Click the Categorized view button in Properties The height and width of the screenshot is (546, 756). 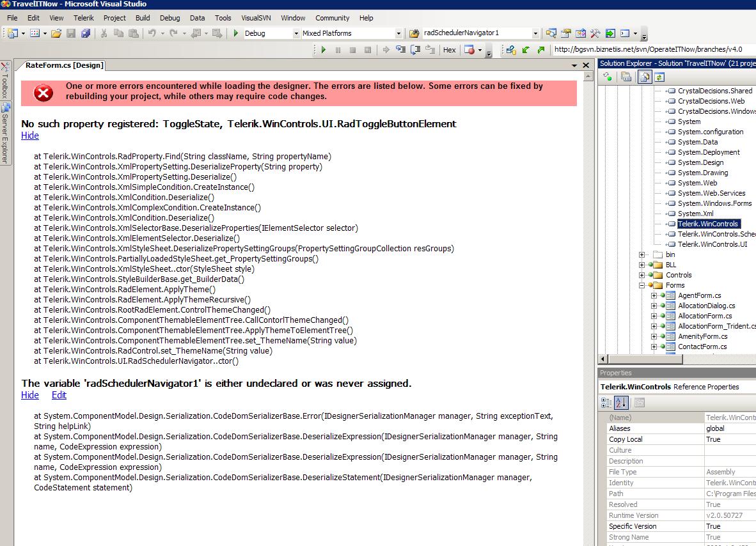(x=606, y=402)
